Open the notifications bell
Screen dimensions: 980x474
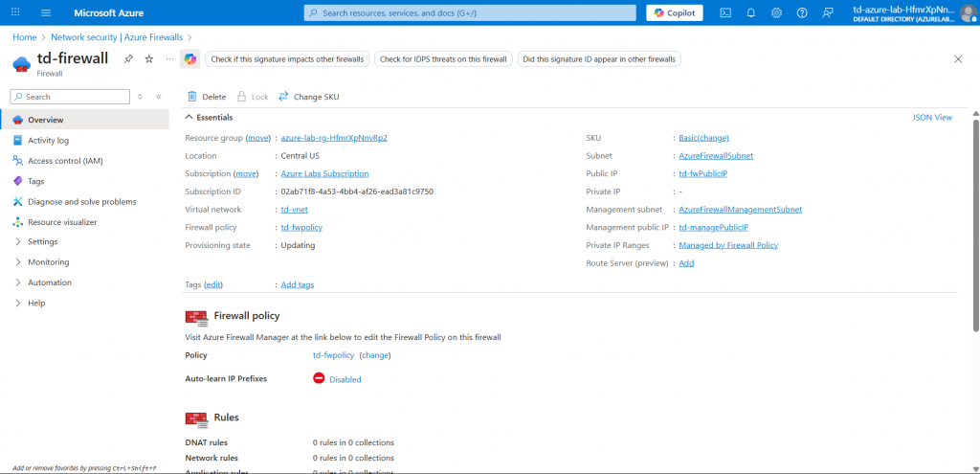click(751, 12)
